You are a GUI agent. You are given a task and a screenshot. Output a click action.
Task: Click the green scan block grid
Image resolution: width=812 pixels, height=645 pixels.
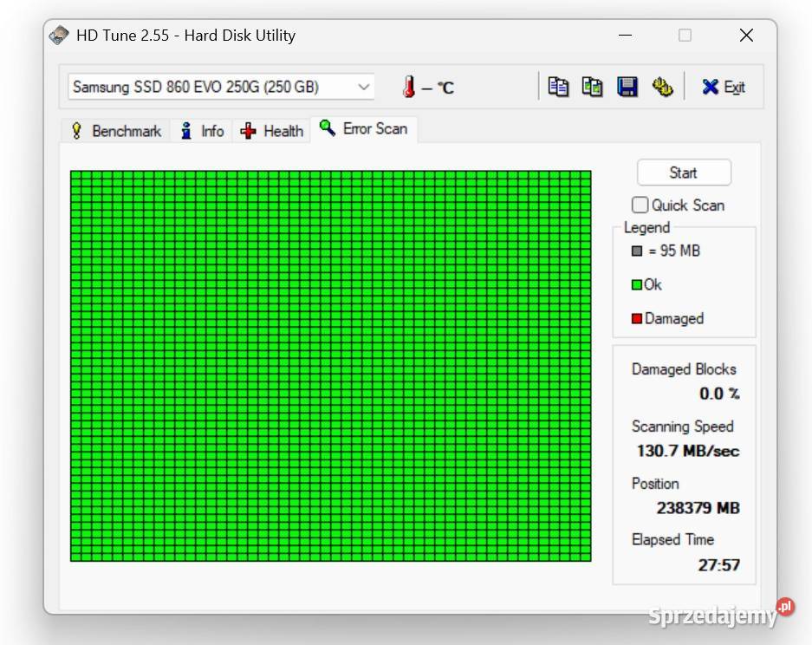pyautogui.click(x=331, y=366)
